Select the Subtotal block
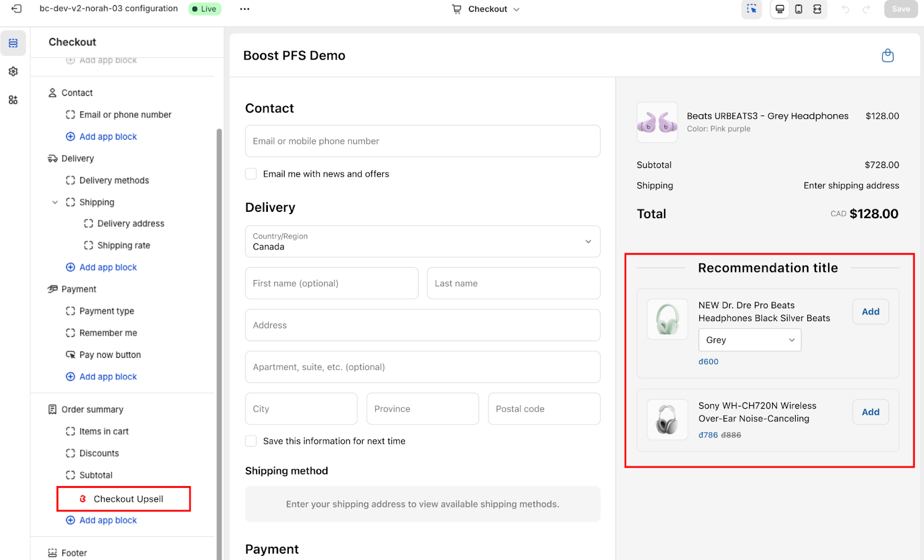The width and height of the screenshot is (924, 560). click(96, 475)
